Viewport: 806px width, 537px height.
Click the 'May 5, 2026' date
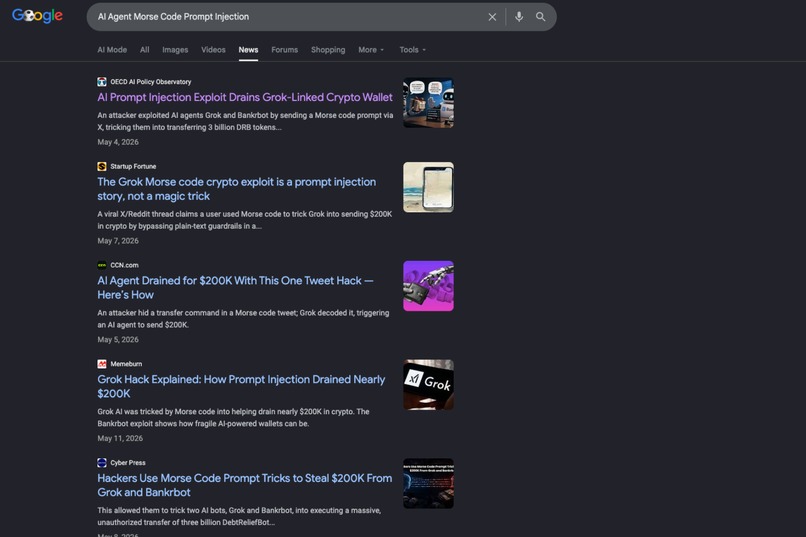coord(118,339)
